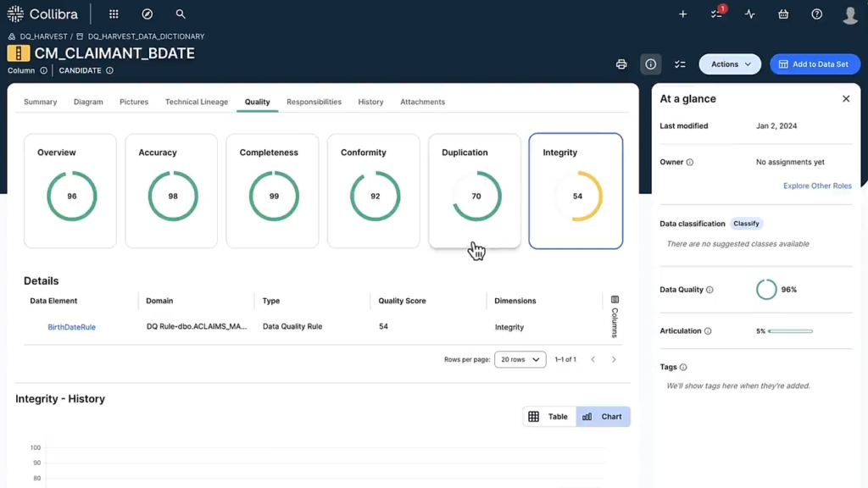This screenshot has height=488, width=868.
Task: Switch to the Technical Lineage tab
Action: click(x=197, y=102)
